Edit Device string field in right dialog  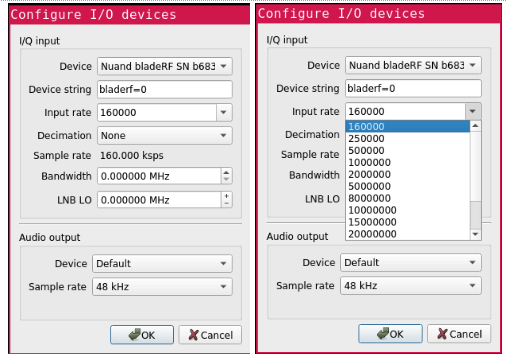[413, 88]
